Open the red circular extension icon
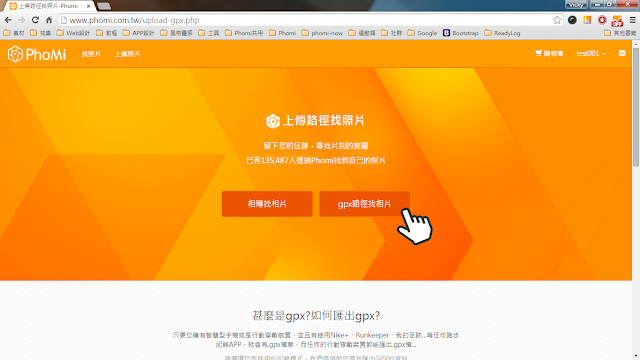Image resolution: width=640 pixels, height=360 pixels. click(x=602, y=20)
